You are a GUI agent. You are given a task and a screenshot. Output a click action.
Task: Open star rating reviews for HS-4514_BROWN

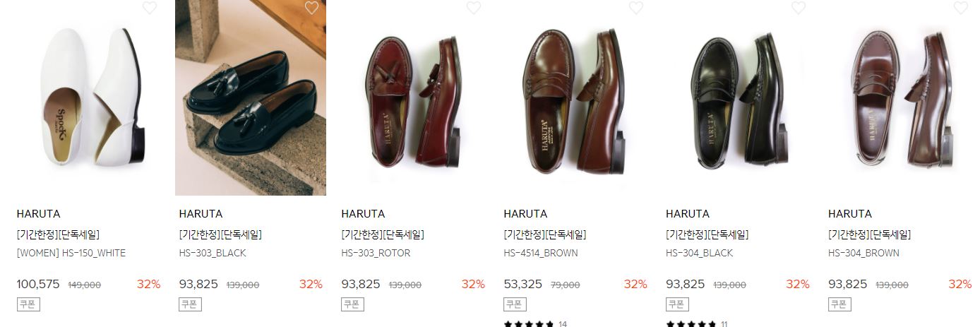[535, 324]
